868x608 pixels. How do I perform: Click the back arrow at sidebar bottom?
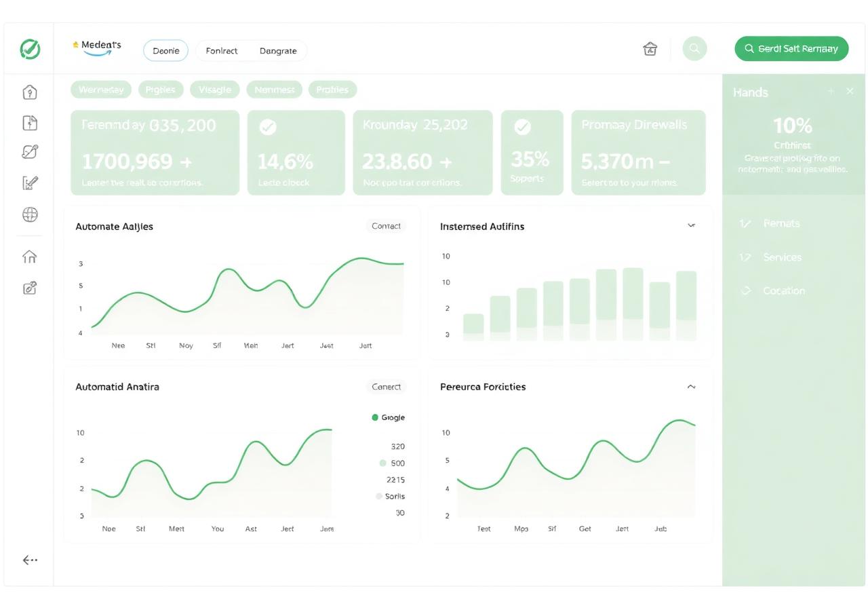(30, 560)
